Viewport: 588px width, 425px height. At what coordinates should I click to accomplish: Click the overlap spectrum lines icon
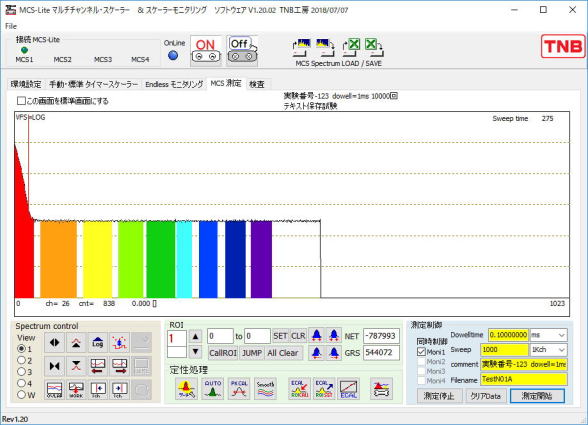(x=55, y=389)
